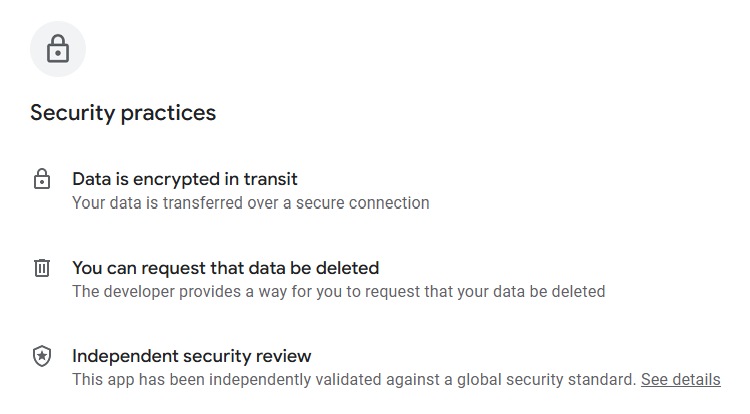Tap the round lock badge above Security practices
The width and height of the screenshot is (750, 414).
coord(58,49)
